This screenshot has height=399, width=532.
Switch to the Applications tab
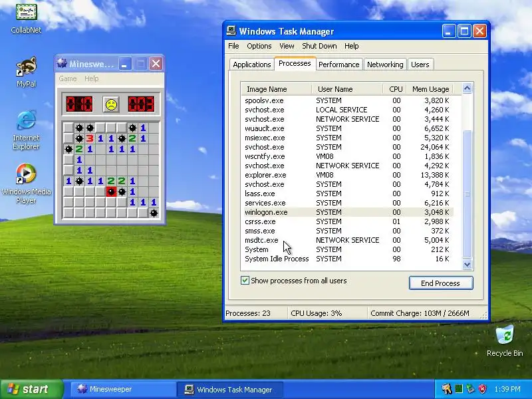coord(252,65)
